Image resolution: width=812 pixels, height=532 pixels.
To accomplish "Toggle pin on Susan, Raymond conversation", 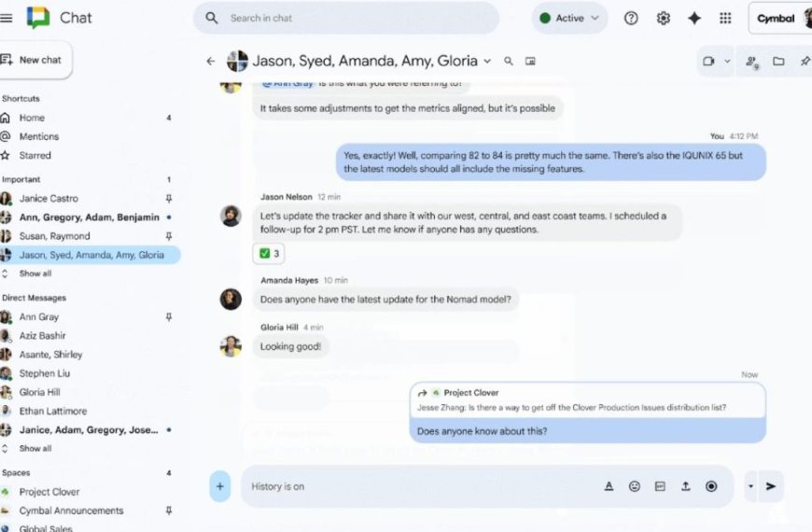I will (169, 236).
